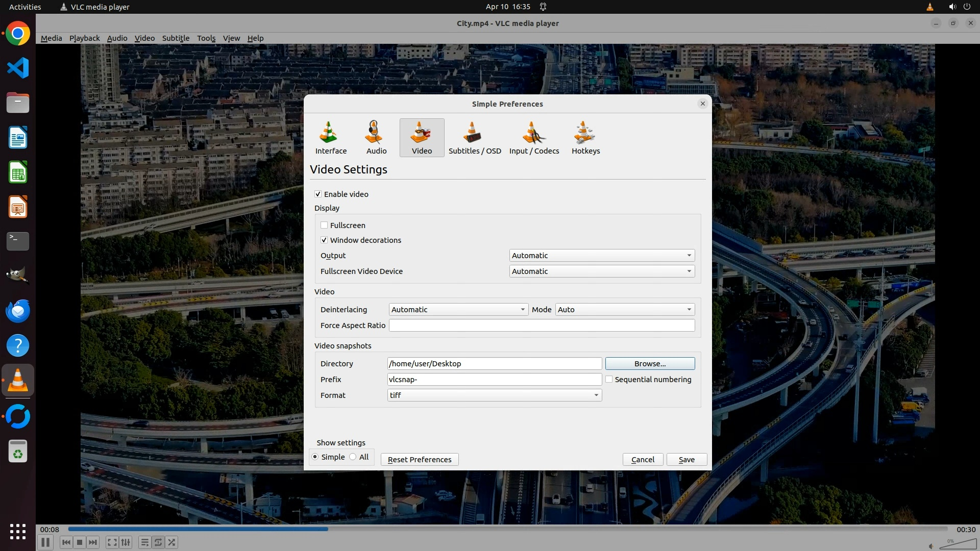Open the Audio preferences category
The height and width of the screenshot is (551, 980).
(x=376, y=138)
